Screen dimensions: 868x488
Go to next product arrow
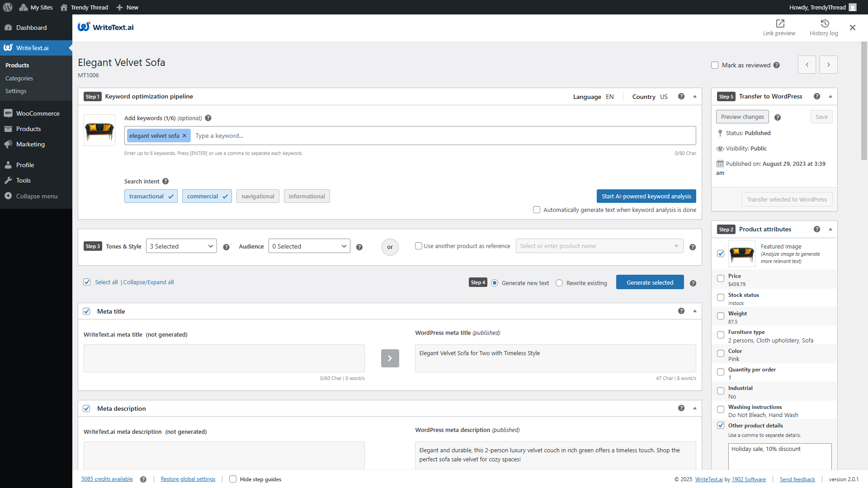[x=828, y=65]
